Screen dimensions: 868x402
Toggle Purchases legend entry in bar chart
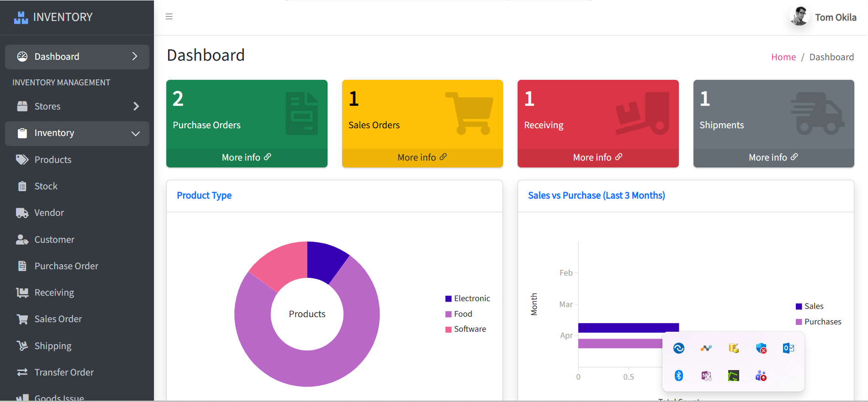(818, 322)
